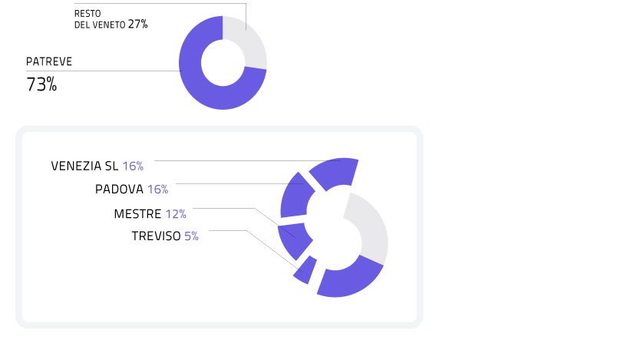Click the VENEZIA SL label
The image size is (644, 343).
click(x=84, y=166)
